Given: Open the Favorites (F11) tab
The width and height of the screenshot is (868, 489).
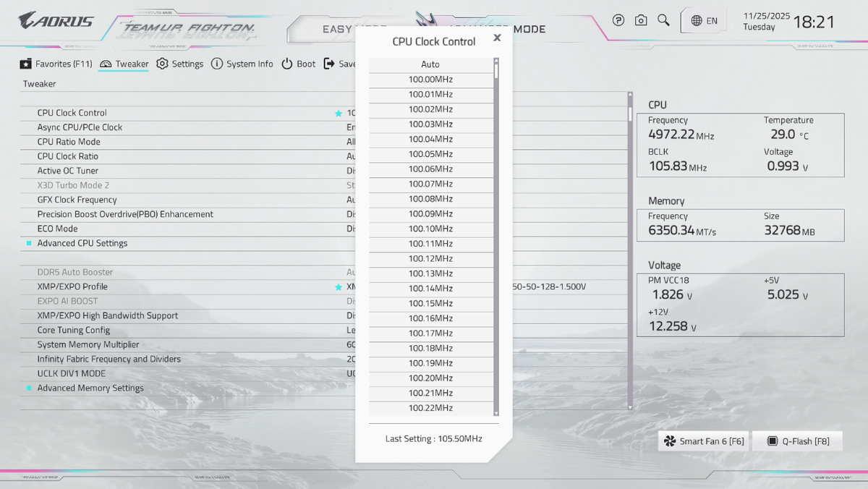Looking at the screenshot, I should (56, 64).
